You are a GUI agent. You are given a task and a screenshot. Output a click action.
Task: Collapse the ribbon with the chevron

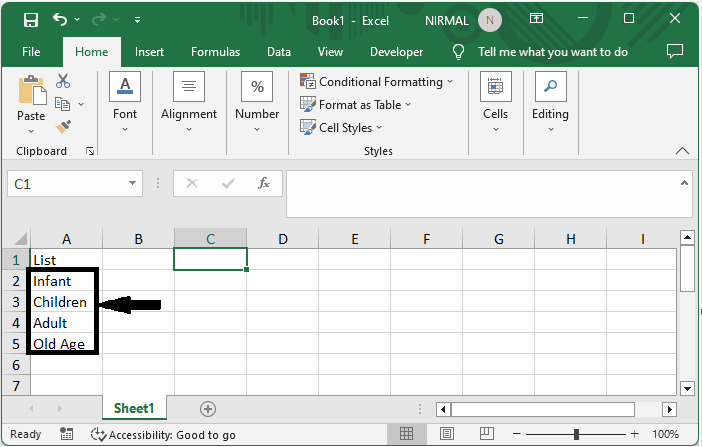(682, 151)
